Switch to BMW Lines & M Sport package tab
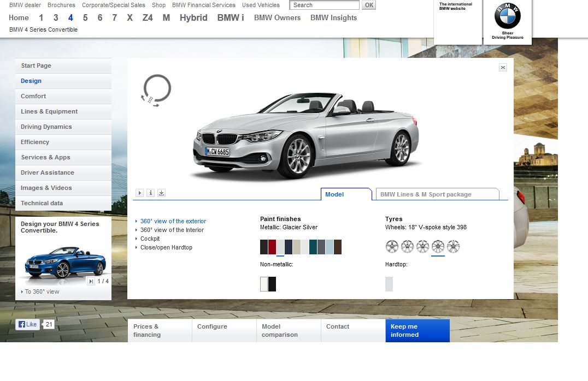The width and height of the screenshot is (588, 381). point(437,194)
